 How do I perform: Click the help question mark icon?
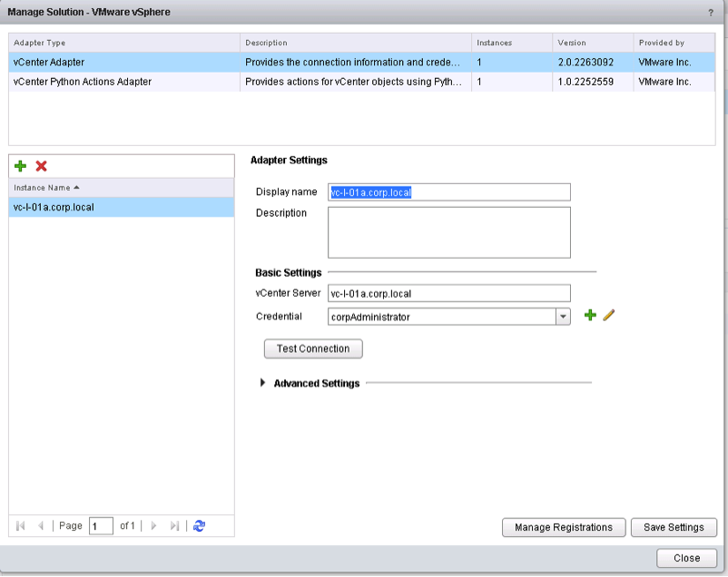710,12
